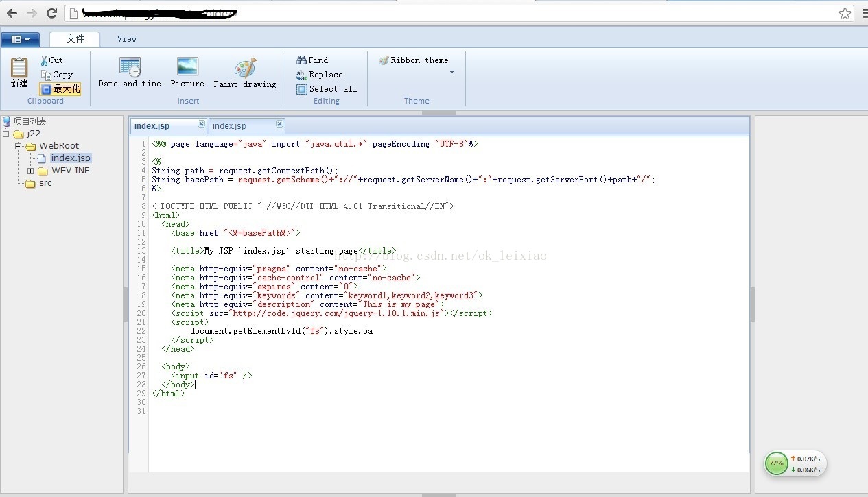Bookmark the page with star icon
The image size is (868, 497).
845,13
